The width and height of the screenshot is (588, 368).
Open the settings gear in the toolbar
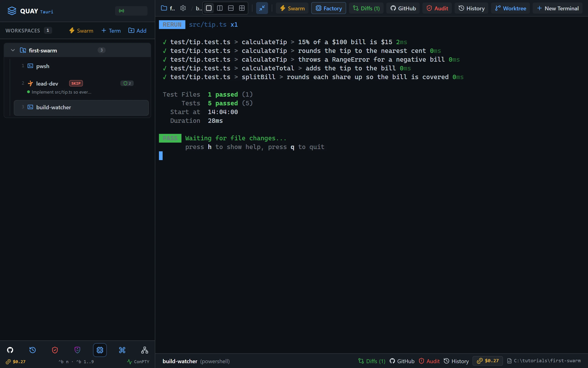coord(183,8)
